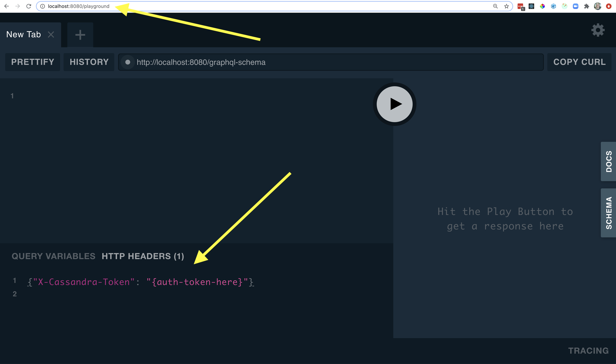Switch to Query Variables tab
Screen dimensions: 616x364
pyautogui.click(x=53, y=256)
